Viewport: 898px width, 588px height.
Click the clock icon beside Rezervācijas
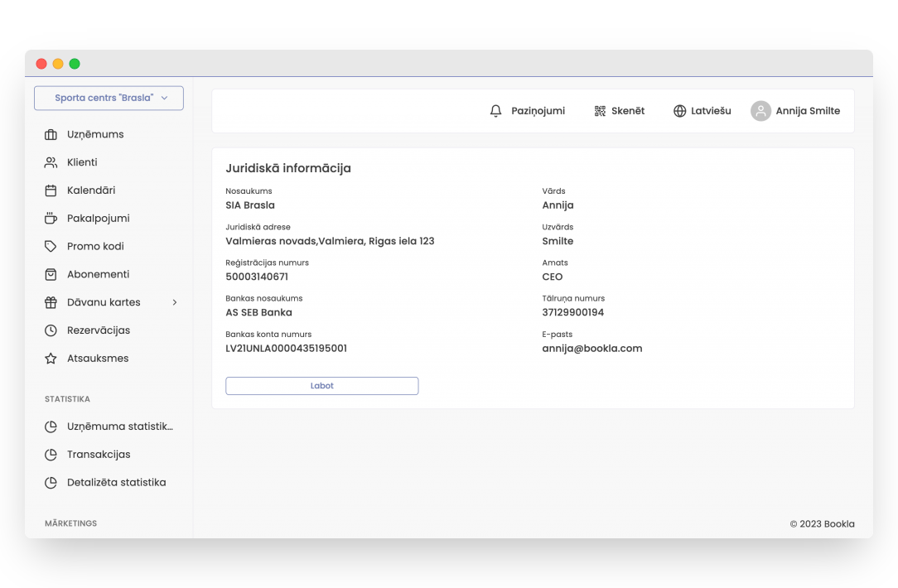pyautogui.click(x=51, y=330)
